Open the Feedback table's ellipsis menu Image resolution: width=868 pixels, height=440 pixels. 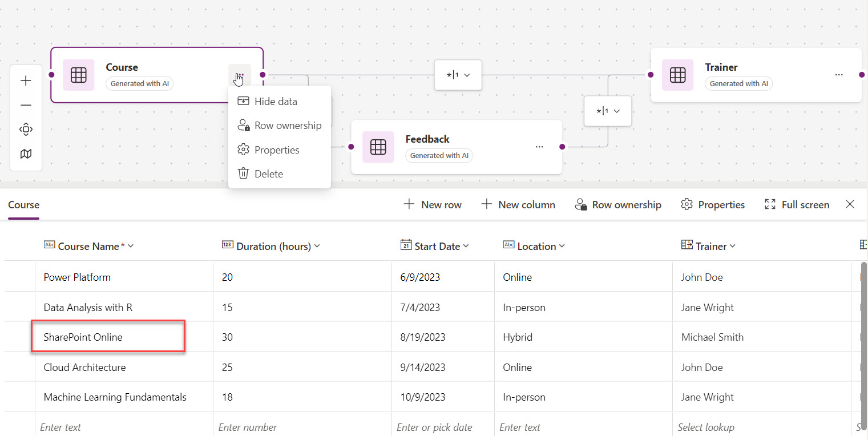click(x=539, y=147)
